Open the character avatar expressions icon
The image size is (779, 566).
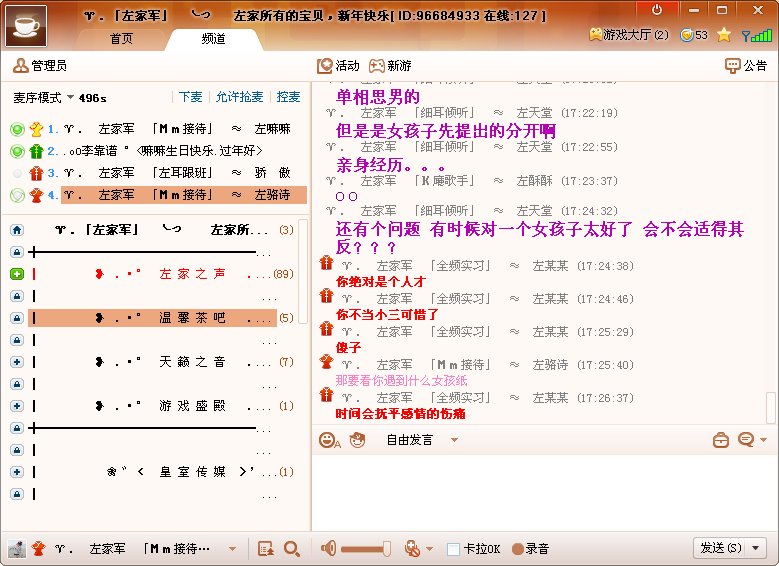pos(357,440)
